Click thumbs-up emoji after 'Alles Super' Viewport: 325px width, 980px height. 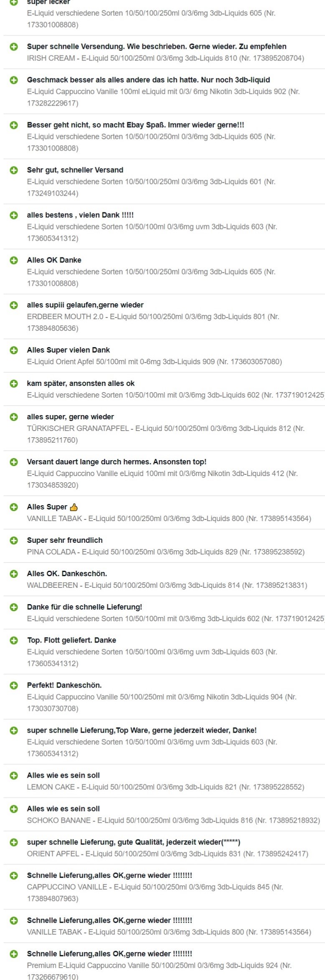(74, 507)
